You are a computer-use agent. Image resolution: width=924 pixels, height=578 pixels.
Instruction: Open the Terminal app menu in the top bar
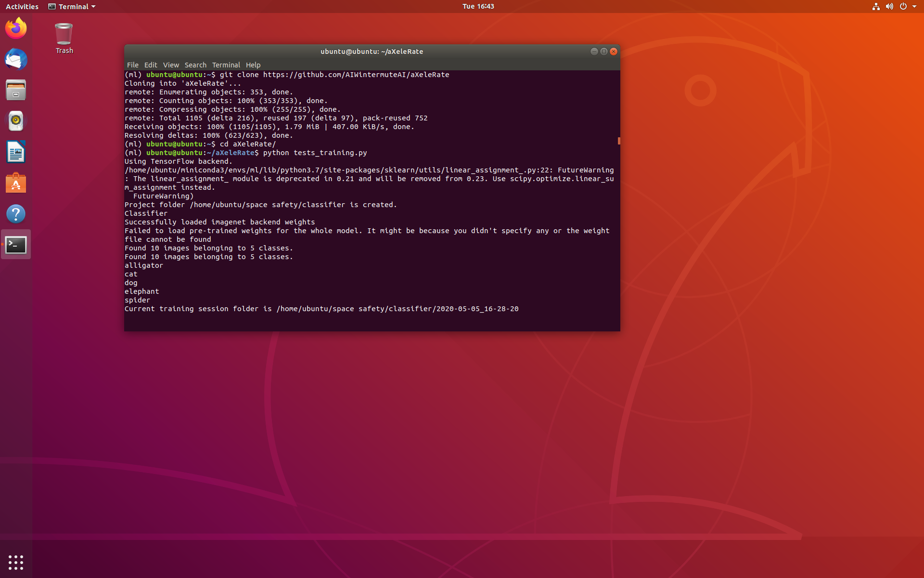[71, 6]
